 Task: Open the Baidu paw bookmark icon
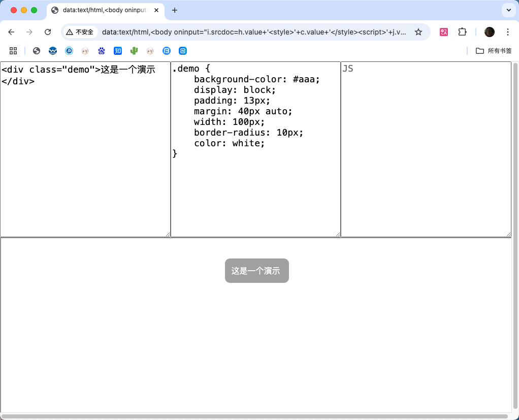(x=101, y=51)
